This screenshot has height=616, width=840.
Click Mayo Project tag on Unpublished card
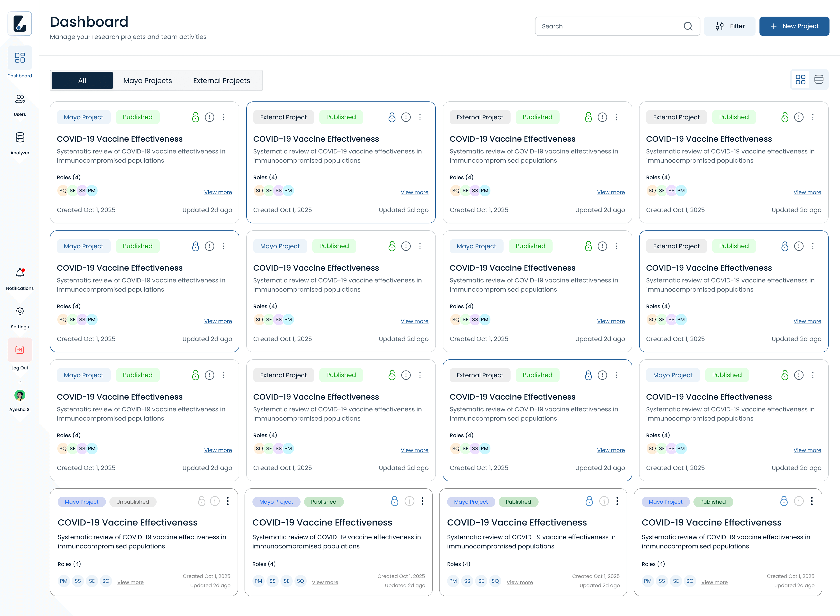[x=81, y=502]
